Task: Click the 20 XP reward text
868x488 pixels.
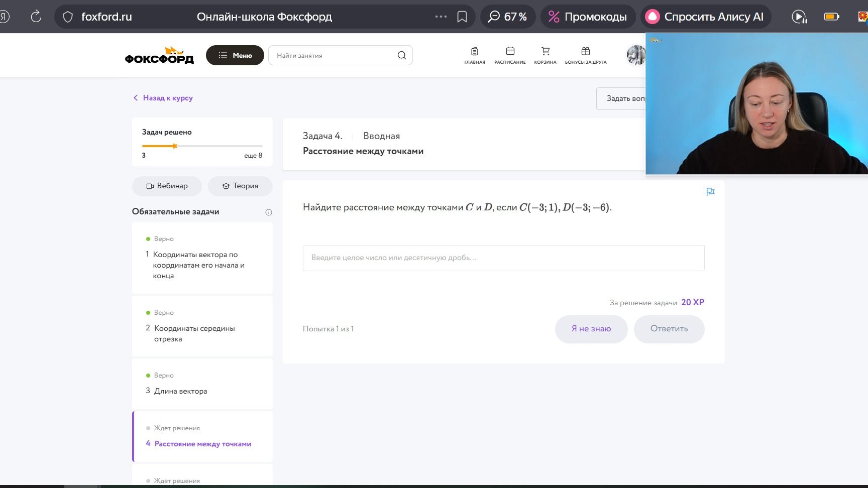Action: [x=693, y=302]
